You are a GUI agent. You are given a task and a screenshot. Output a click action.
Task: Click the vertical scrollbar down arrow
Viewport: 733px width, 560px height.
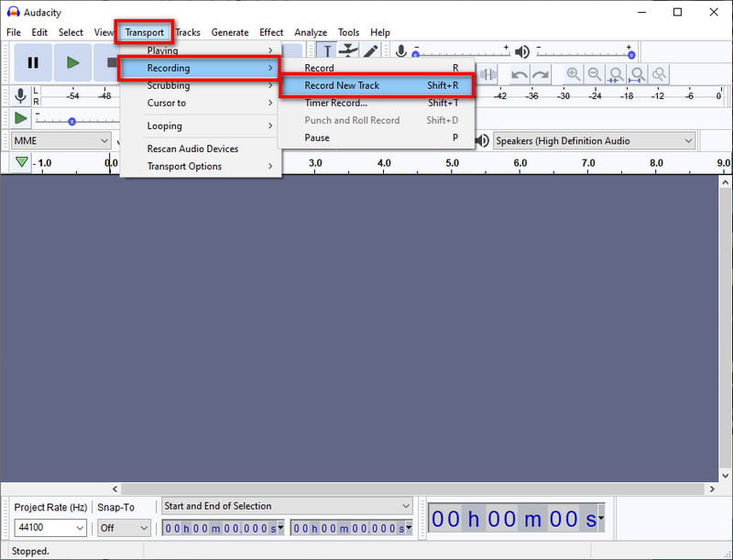click(x=725, y=476)
